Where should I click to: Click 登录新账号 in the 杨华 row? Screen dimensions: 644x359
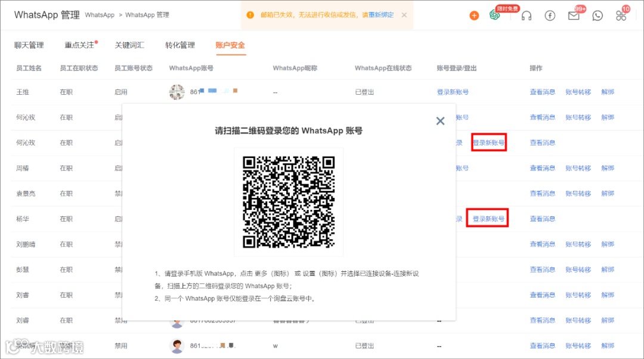coord(488,219)
